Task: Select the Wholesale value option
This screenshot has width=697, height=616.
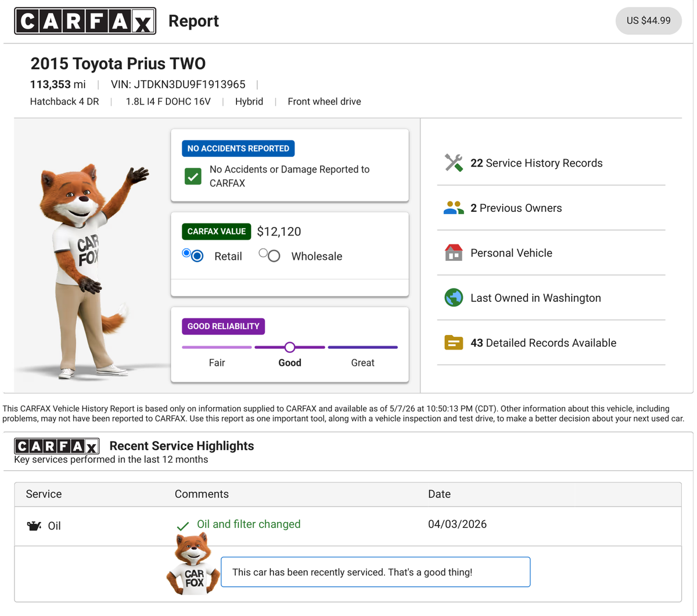Action: 274,256
